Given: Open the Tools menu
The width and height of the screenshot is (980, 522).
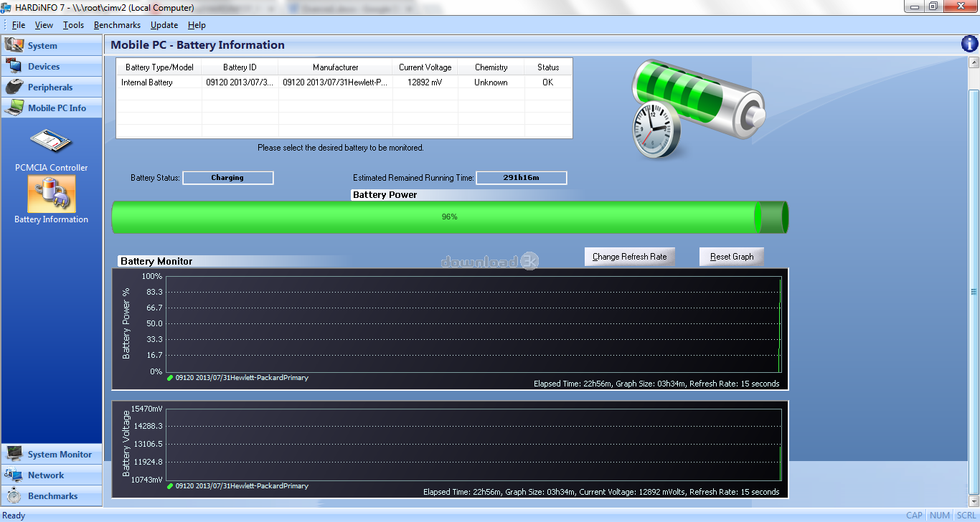Looking at the screenshot, I should [x=73, y=25].
